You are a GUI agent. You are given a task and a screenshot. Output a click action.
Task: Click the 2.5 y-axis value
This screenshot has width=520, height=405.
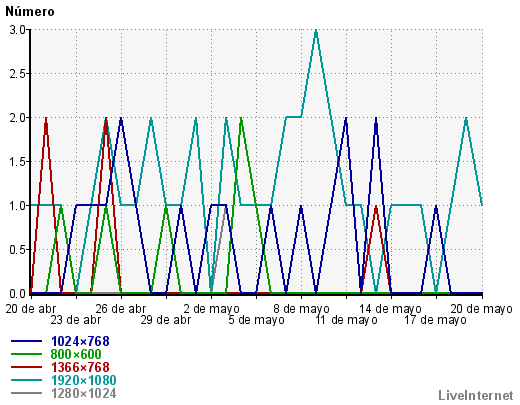coord(18,74)
